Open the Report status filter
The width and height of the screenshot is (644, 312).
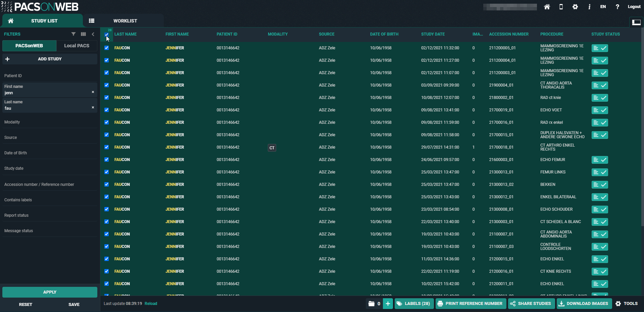(x=50, y=215)
